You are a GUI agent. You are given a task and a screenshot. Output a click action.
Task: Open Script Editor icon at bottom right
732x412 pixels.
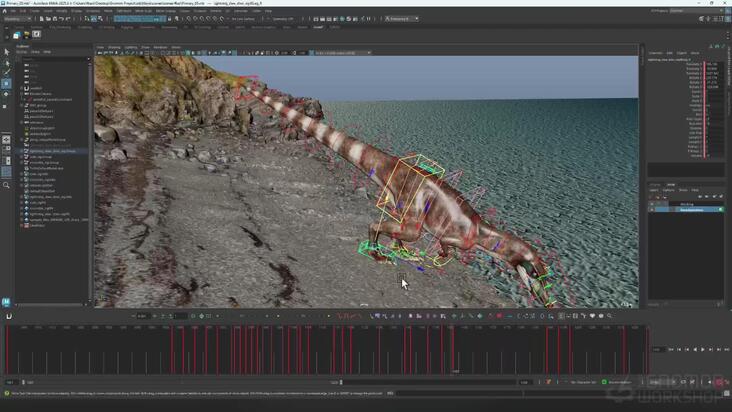[x=726, y=393]
